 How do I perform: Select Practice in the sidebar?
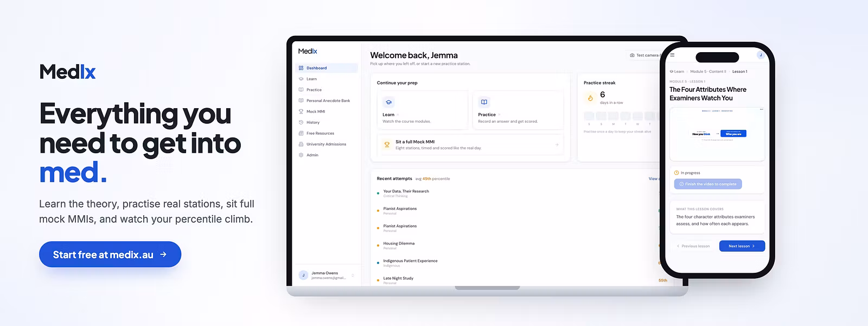tap(327, 90)
